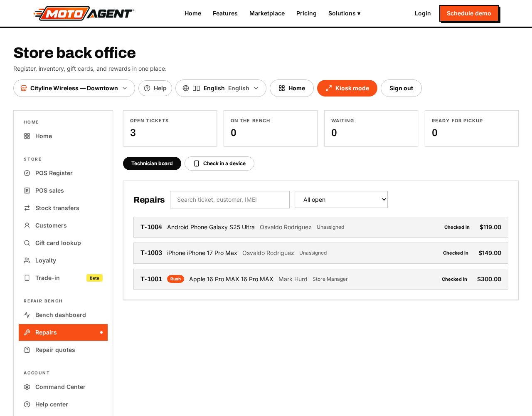Click the Sign out button

pos(401,88)
